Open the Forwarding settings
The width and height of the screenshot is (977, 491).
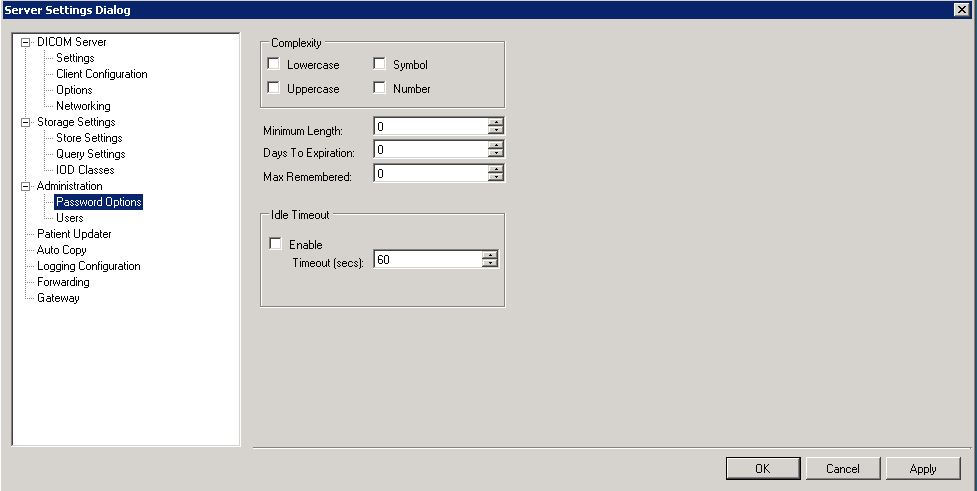[x=63, y=282]
